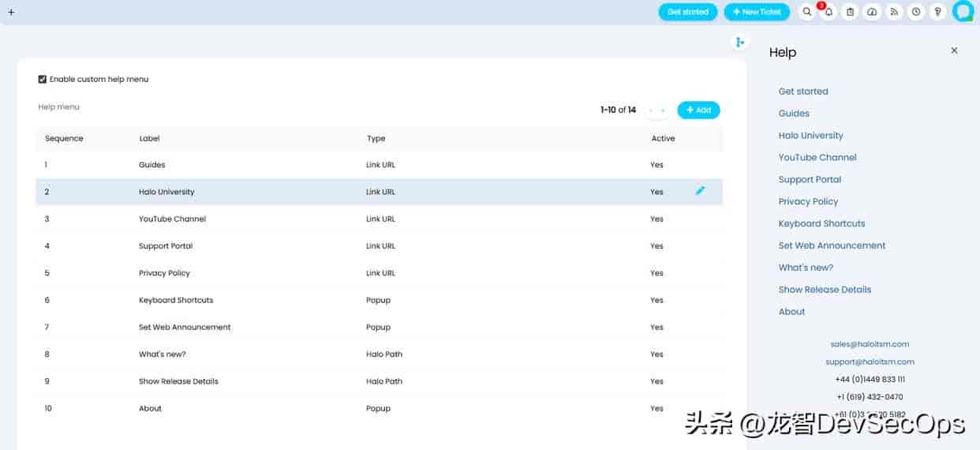Click the clock icon in top bar
The width and height of the screenshot is (980, 450).
coord(916,12)
